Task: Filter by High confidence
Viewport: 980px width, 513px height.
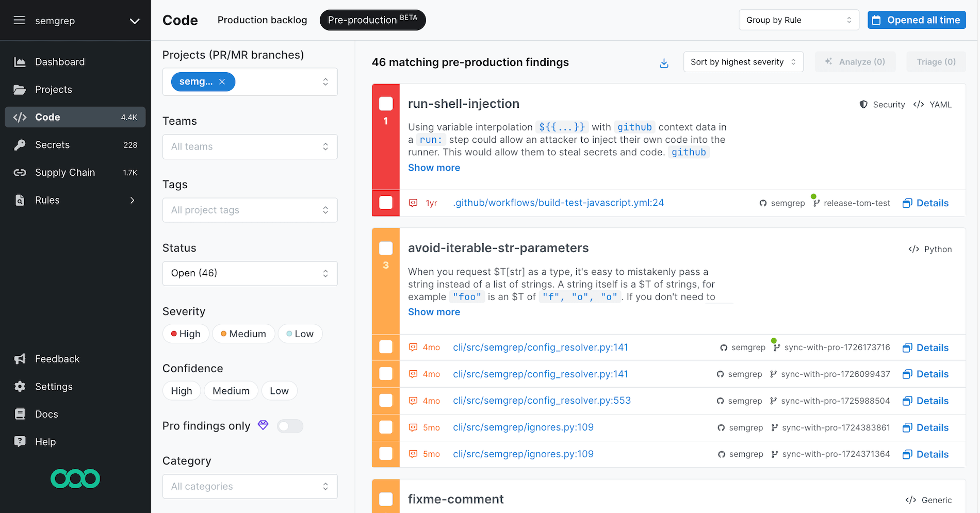Action: point(182,391)
